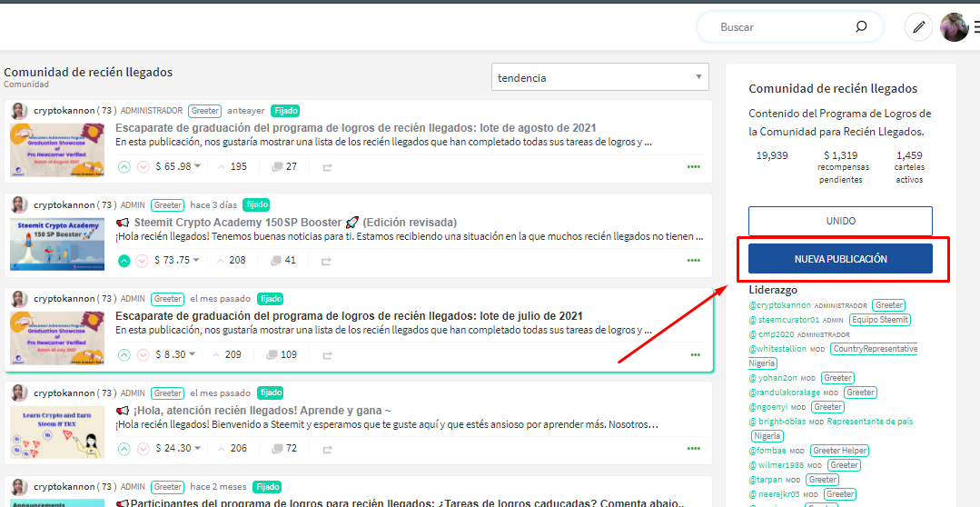
Task: Open @tarpan leadership profile
Action: (x=766, y=480)
